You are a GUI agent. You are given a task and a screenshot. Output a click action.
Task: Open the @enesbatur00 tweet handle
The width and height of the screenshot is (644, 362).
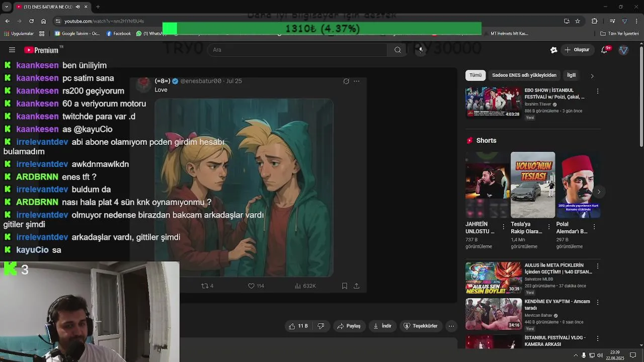point(201,81)
